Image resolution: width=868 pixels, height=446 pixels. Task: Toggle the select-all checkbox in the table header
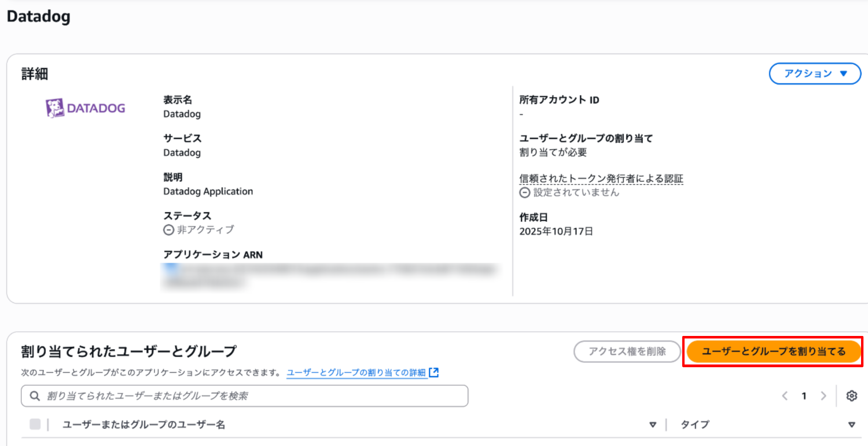point(35,424)
